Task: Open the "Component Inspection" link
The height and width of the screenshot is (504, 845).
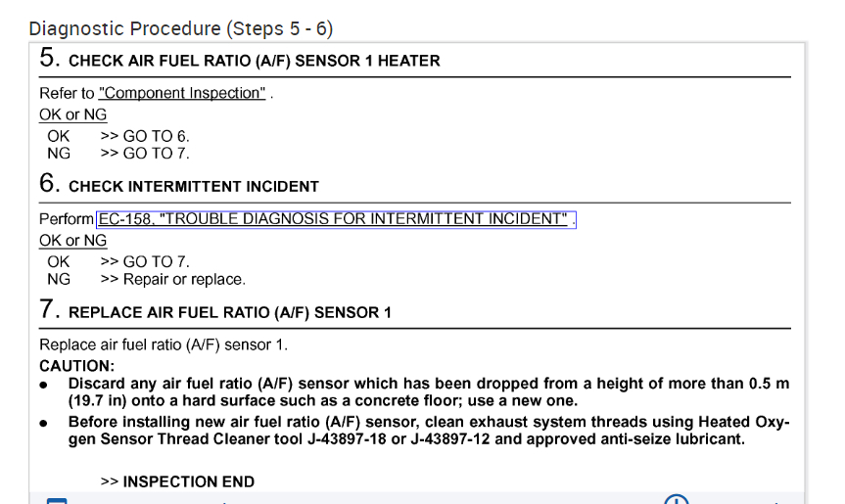Action: click(182, 94)
